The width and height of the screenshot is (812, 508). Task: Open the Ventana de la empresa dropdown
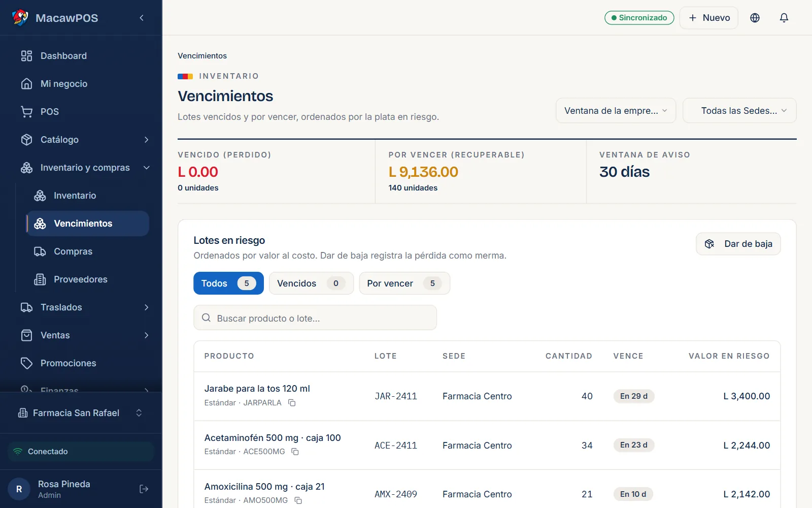click(x=616, y=111)
